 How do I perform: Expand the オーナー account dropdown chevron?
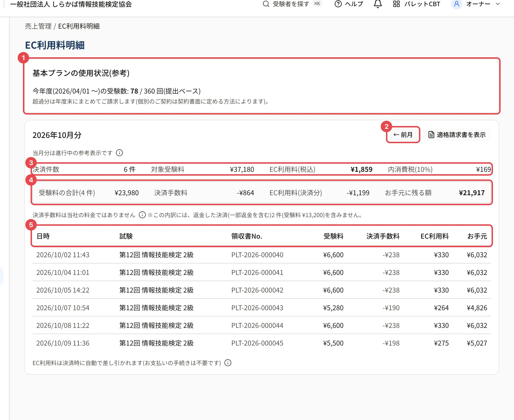[x=498, y=4]
